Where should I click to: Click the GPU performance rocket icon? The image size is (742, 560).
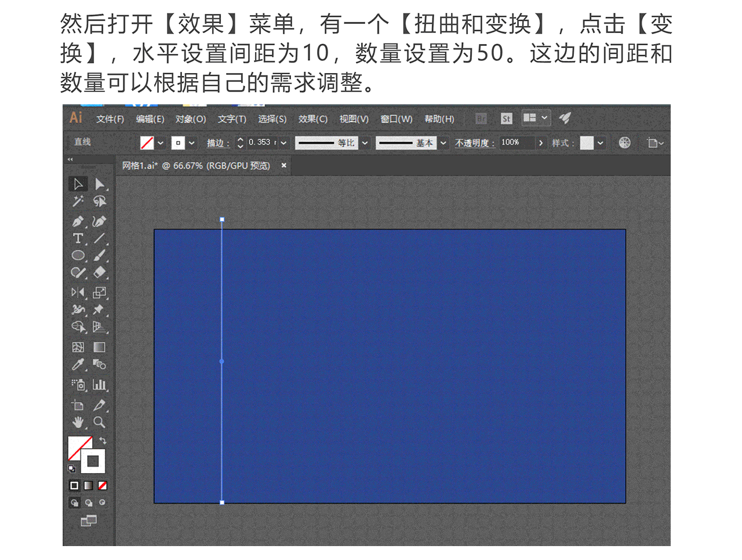[565, 118]
